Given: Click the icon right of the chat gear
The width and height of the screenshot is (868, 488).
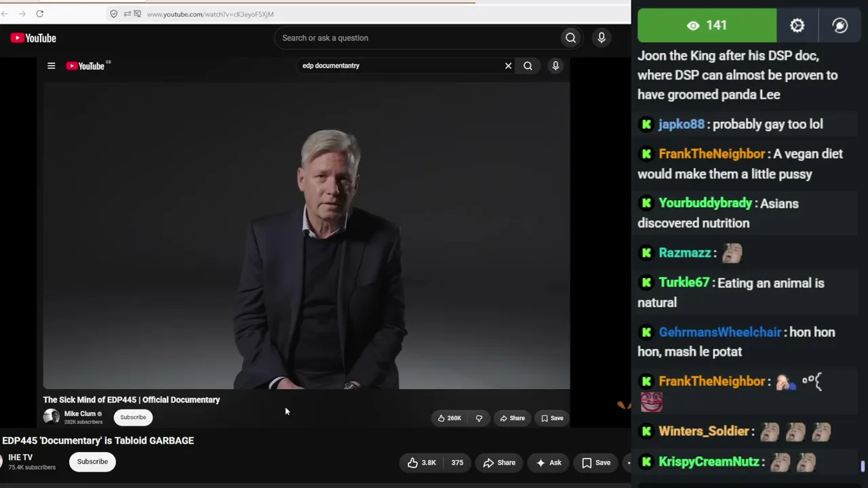Looking at the screenshot, I should (840, 26).
